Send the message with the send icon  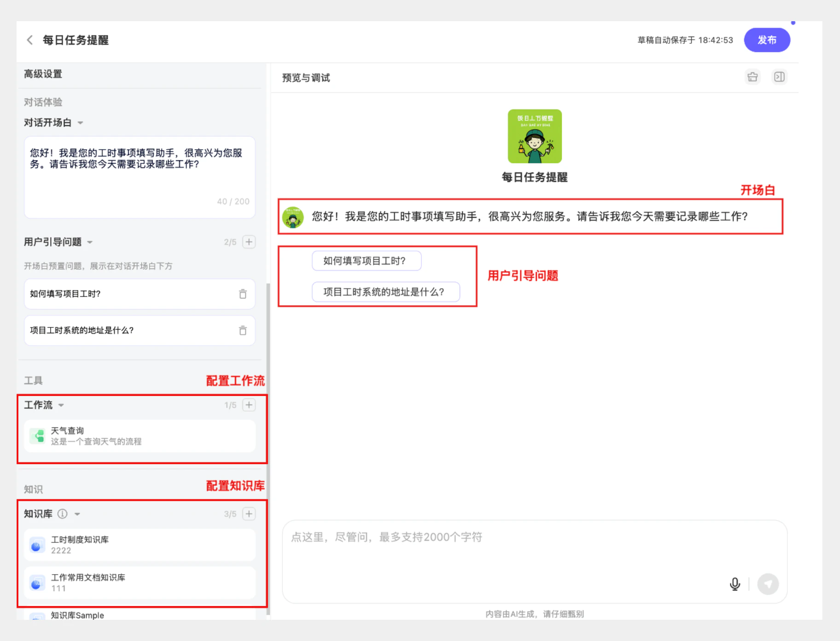coord(768,584)
